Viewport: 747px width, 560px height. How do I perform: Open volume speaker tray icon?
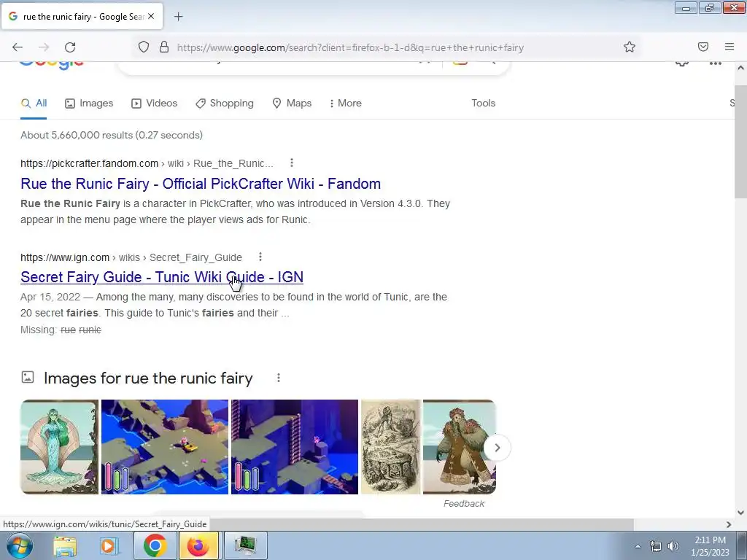click(673, 546)
